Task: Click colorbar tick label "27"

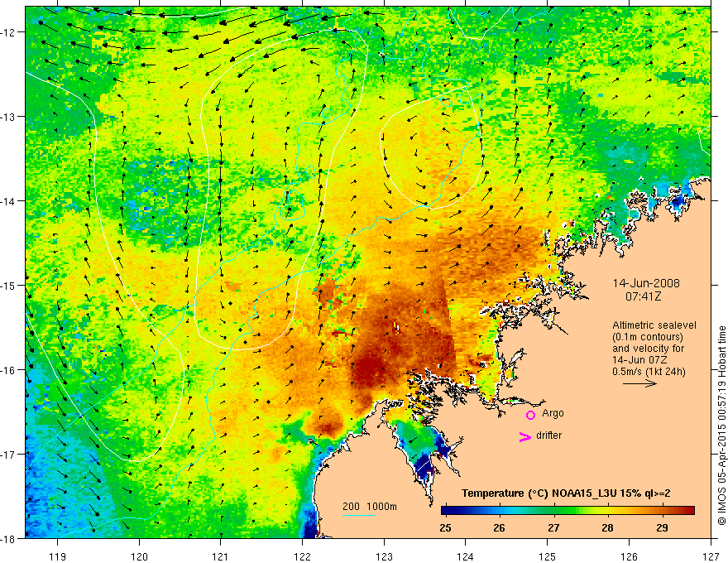Action: [x=553, y=527]
